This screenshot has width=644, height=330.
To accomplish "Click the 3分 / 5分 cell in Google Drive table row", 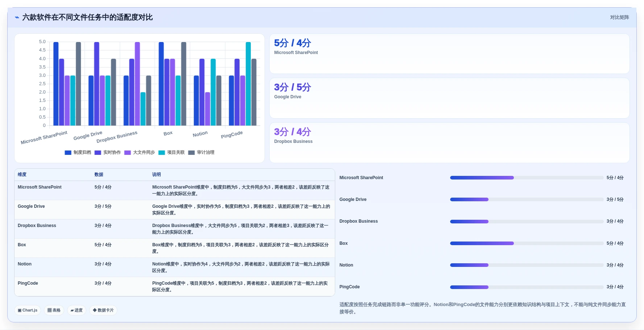I will [103, 206].
